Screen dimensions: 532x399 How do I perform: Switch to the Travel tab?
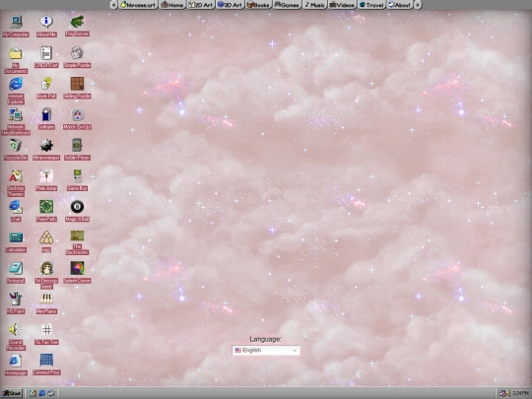pos(371,5)
